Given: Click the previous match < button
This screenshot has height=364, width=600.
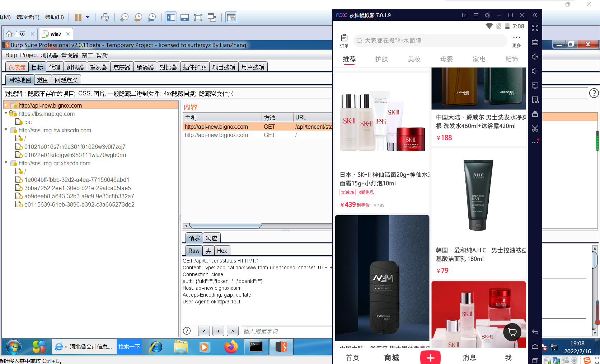Looking at the screenshot, I should 204,331.
